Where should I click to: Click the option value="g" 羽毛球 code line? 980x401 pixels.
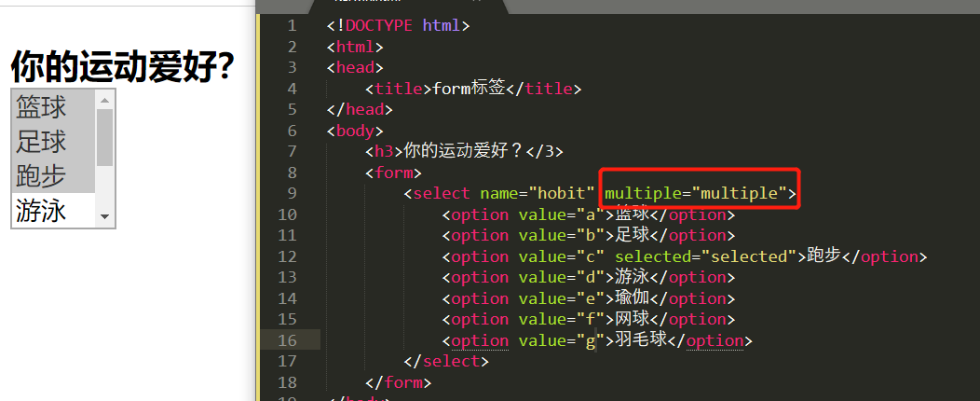pos(597,340)
